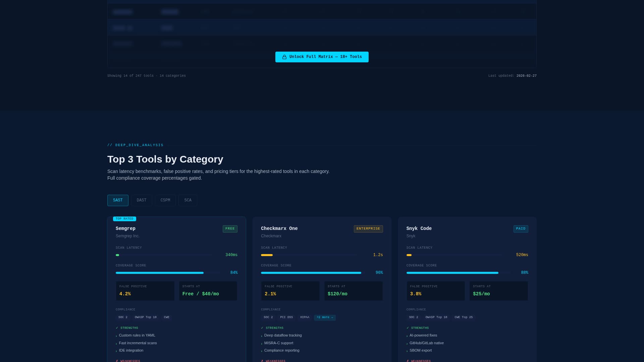644x362 pixels.
Task: Click the OWASP Top 10 tag on Semgrep card
Action: point(146,317)
